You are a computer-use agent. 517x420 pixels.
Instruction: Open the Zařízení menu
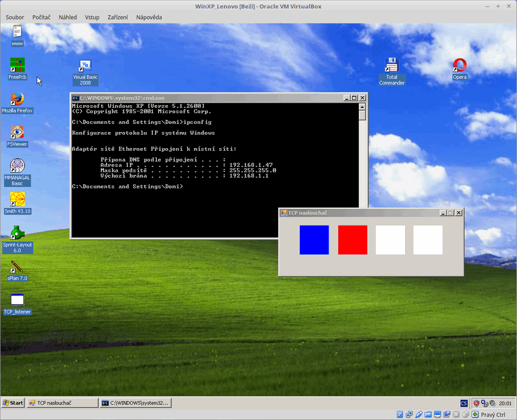pos(118,17)
